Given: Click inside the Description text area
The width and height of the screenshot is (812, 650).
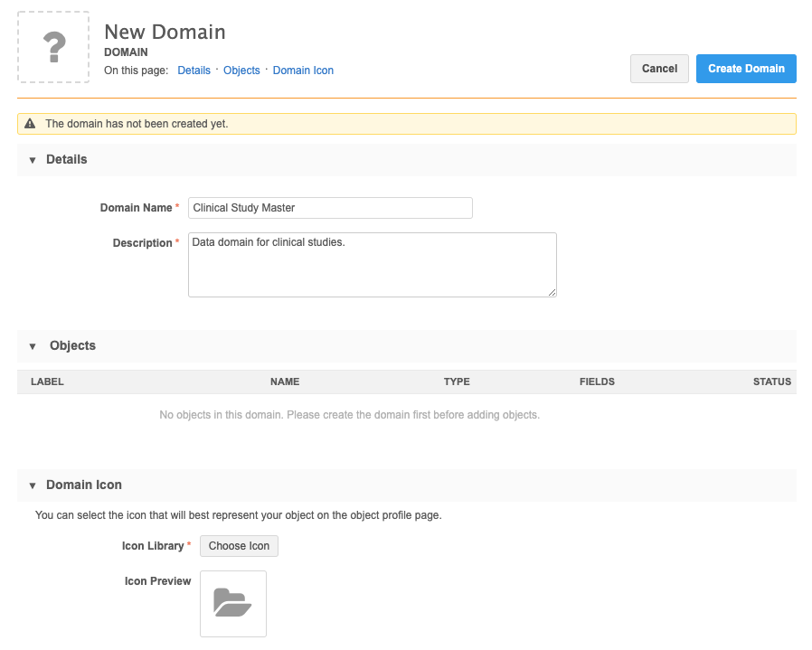Looking at the screenshot, I should pyautogui.click(x=372, y=265).
